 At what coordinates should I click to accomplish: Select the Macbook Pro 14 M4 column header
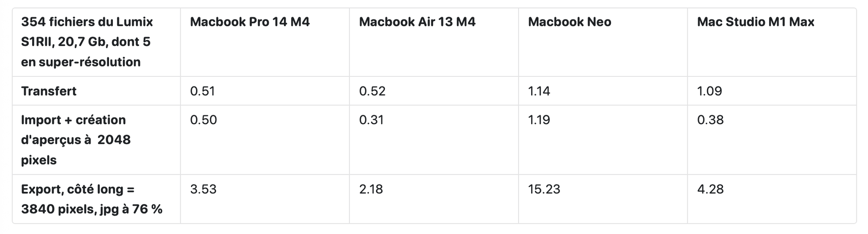coord(250,22)
